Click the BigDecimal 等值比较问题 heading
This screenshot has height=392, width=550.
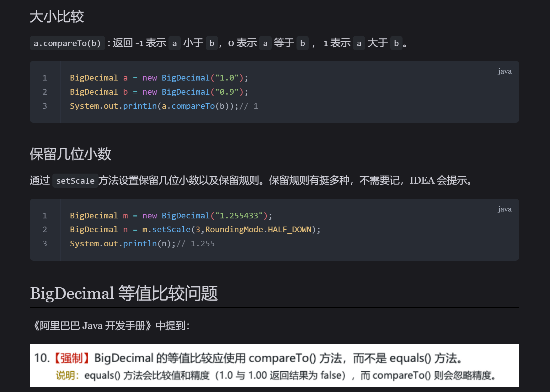[124, 293]
